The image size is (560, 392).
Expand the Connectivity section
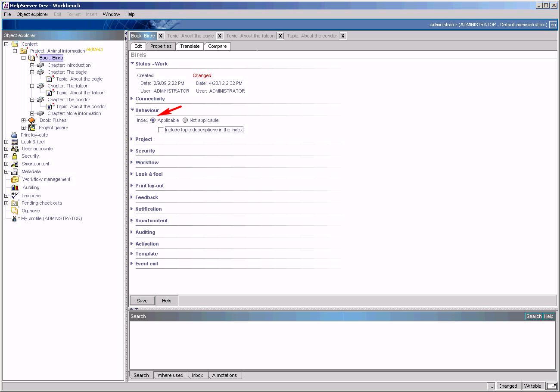pyautogui.click(x=132, y=99)
